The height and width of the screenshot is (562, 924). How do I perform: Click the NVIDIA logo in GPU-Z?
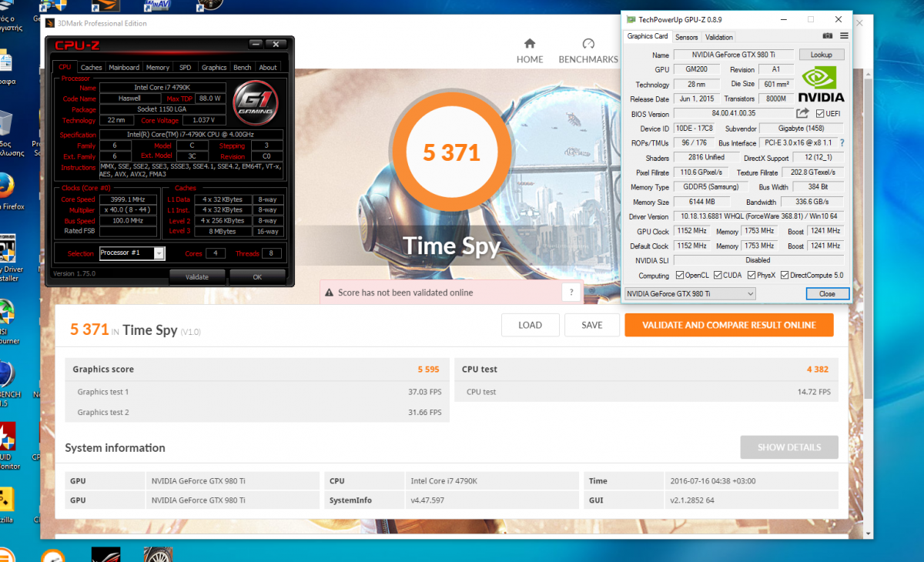click(821, 84)
